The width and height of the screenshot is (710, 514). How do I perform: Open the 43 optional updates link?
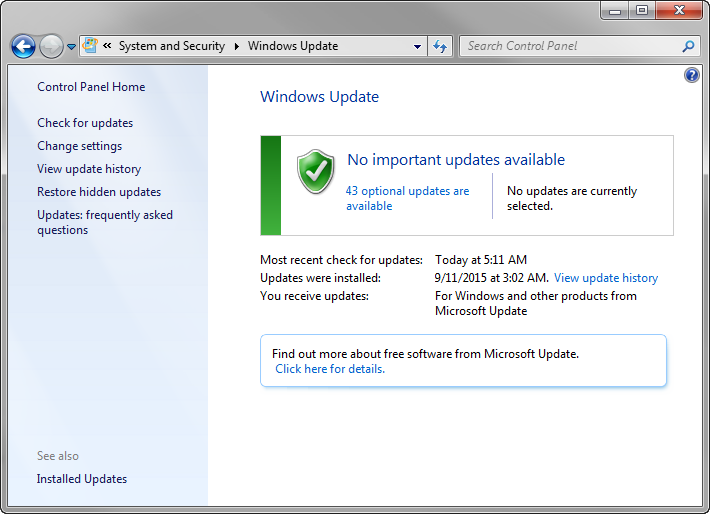(408, 198)
